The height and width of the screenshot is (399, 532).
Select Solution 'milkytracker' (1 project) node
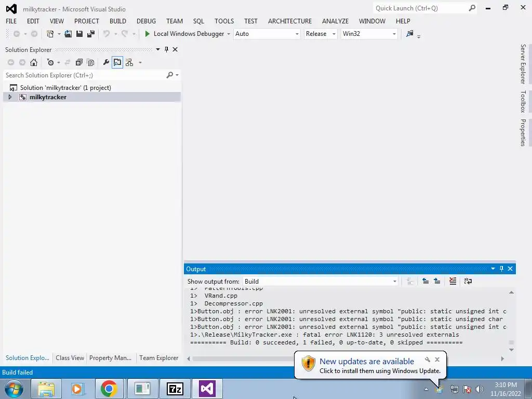[x=65, y=87]
